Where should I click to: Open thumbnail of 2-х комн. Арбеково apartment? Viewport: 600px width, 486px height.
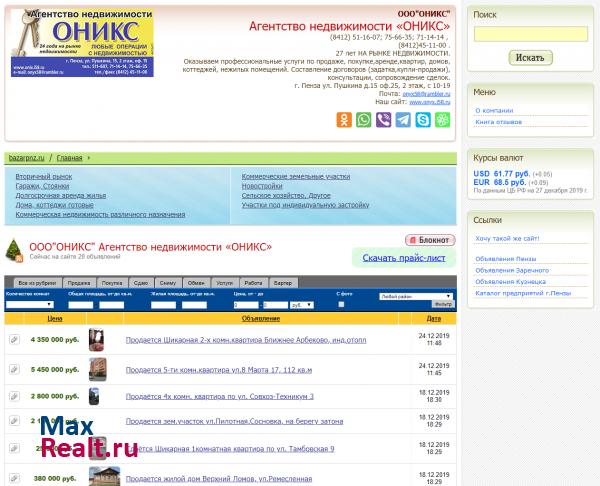click(x=96, y=339)
